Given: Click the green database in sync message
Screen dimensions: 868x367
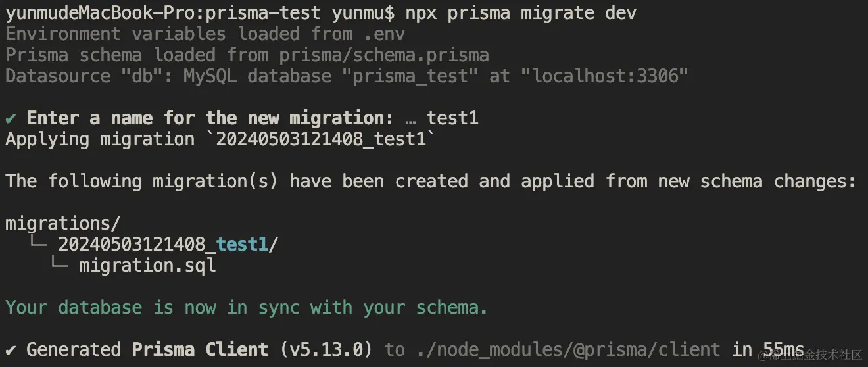Looking at the screenshot, I should [x=247, y=308].
